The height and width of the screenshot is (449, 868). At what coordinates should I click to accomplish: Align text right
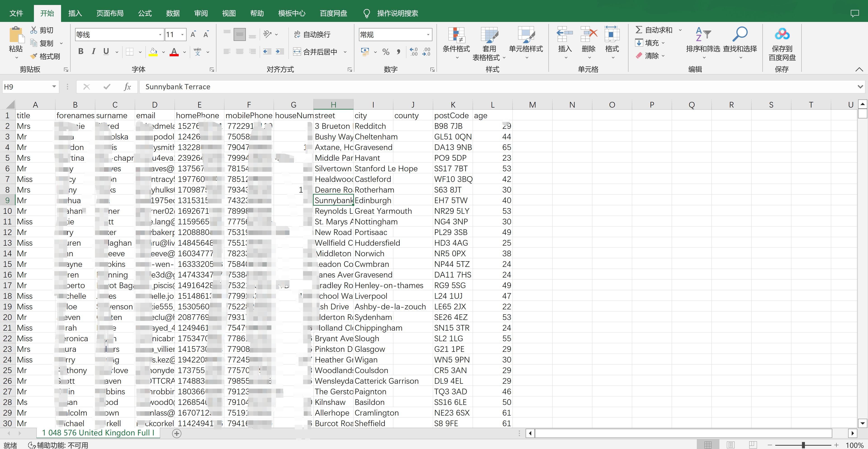pyautogui.click(x=252, y=52)
